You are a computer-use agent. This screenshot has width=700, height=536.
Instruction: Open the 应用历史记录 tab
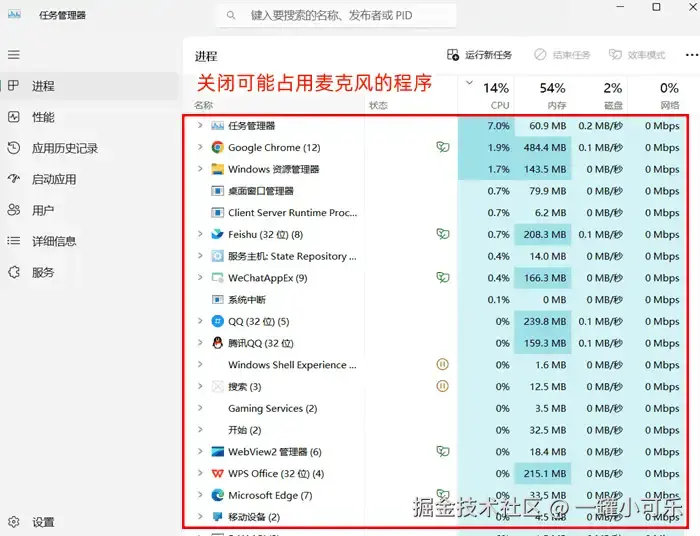(89, 148)
